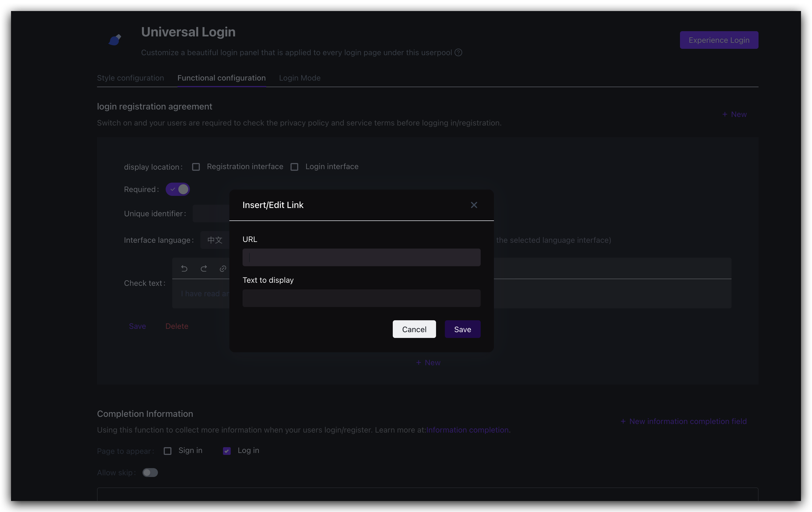
Task: Click the redo icon in editor toolbar
Action: 204,269
